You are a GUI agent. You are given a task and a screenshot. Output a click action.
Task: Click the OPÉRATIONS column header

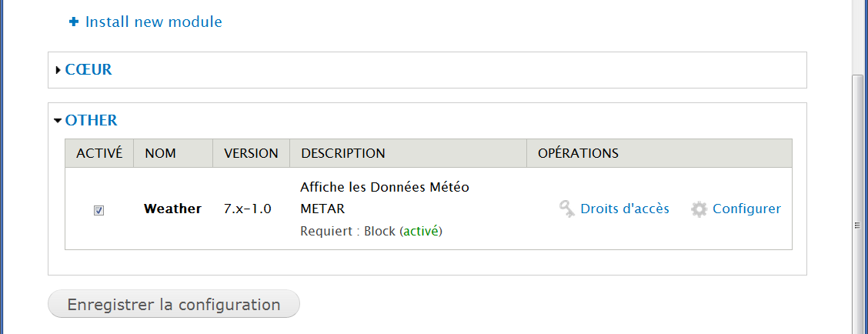tap(578, 153)
